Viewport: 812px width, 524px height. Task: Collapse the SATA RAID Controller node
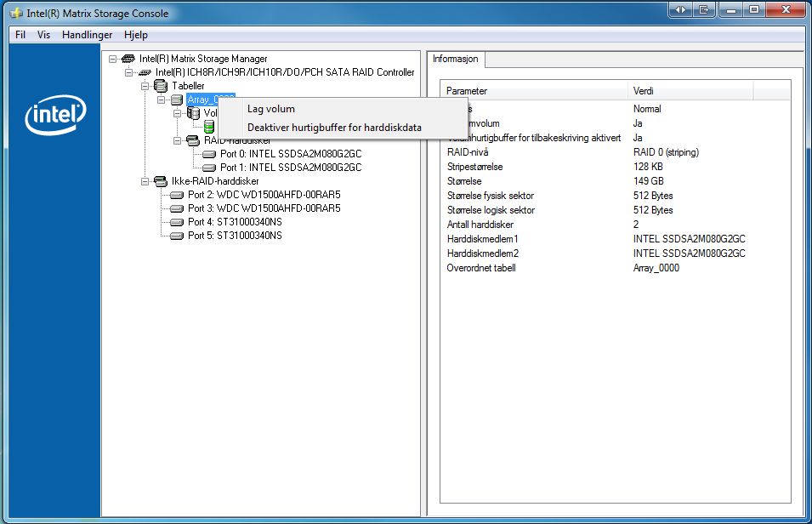pos(129,72)
